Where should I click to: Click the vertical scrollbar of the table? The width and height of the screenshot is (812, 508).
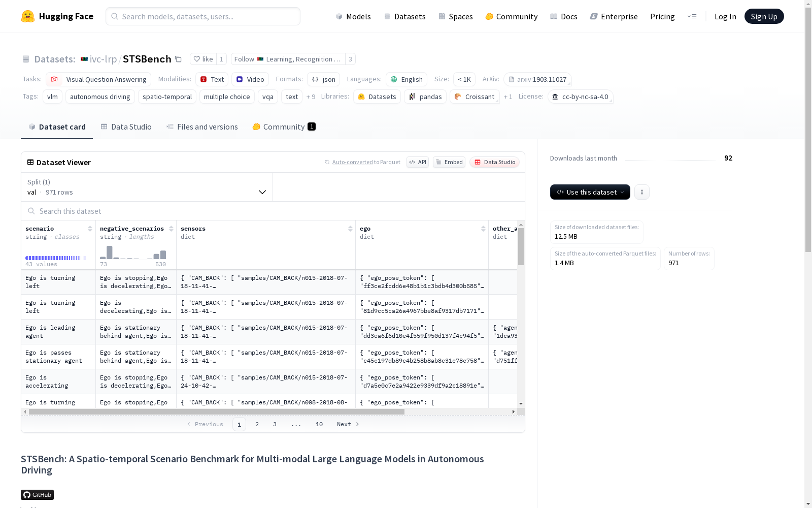(521, 246)
